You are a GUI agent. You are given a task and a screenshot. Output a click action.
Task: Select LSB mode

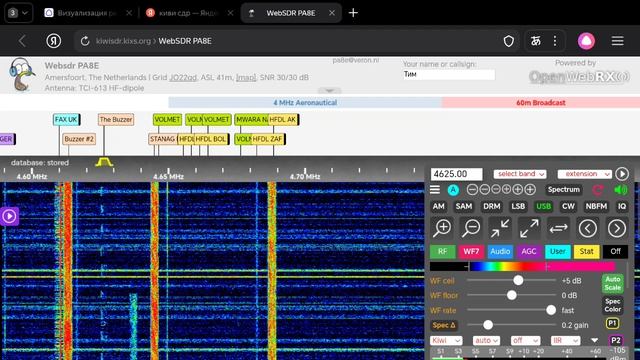coord(518,207)
